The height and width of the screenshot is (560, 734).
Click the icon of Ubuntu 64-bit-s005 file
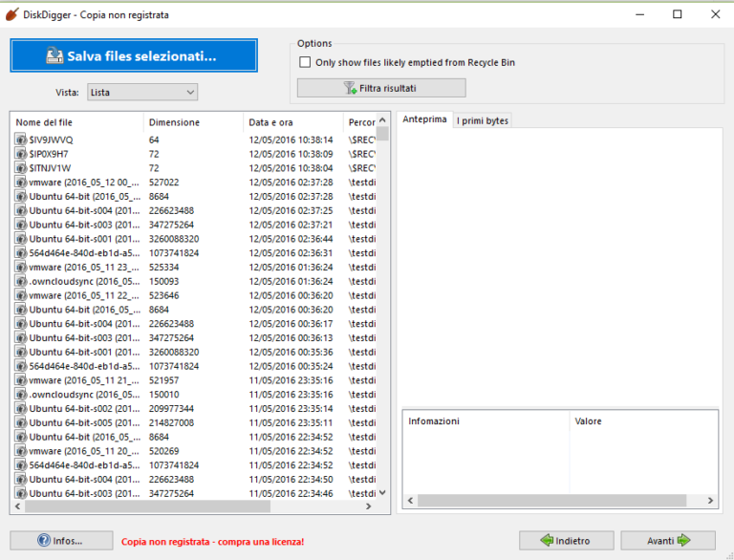click(21, 422)
